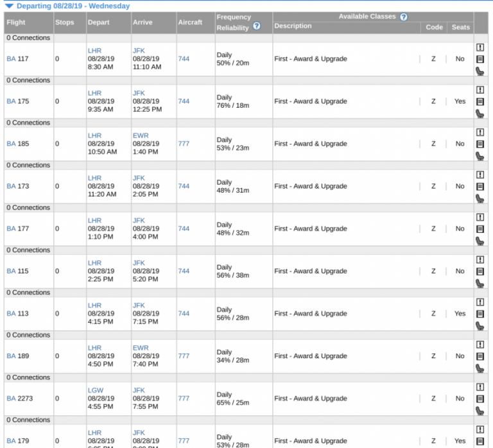Screen dimensions: 493x448
Task: Click the Depart column header
Action: point(99,22)
